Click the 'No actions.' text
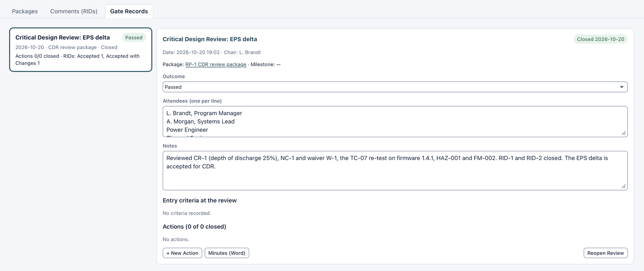This screenshot has width=644, height=271. pos(176,239)
